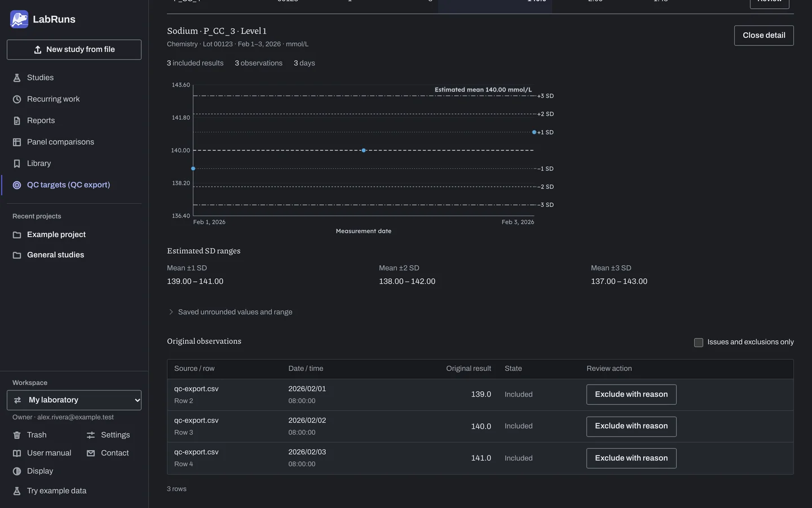Close the detail panel
This screenshot has height=508, width=812.
coord(764,36)
